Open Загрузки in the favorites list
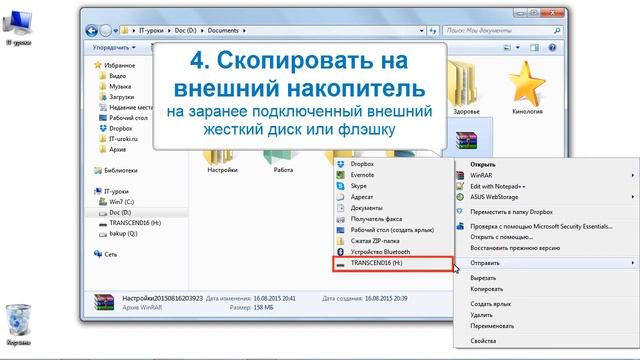The height and width of the screenshot is (360, 640). [x=117, y=97]
